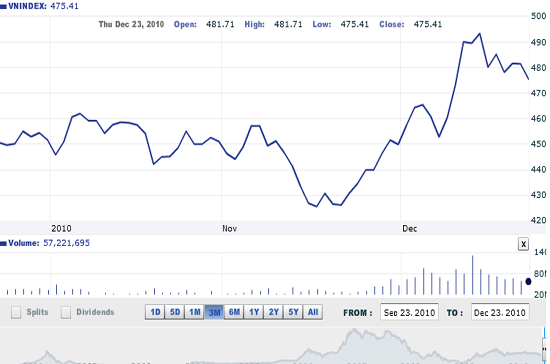This screenshot has height=364, width=550.
Task: Click the 420 price axis label
Action: (538, 220)
